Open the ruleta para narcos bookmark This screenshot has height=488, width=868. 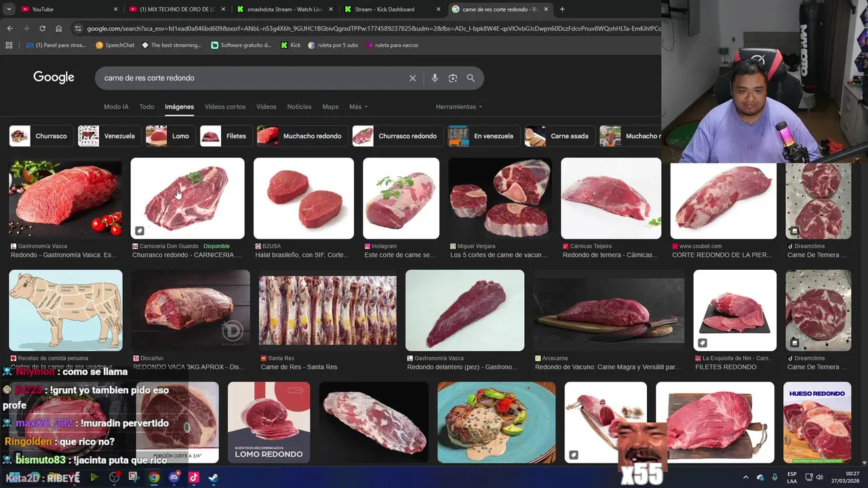click(391, 45)
